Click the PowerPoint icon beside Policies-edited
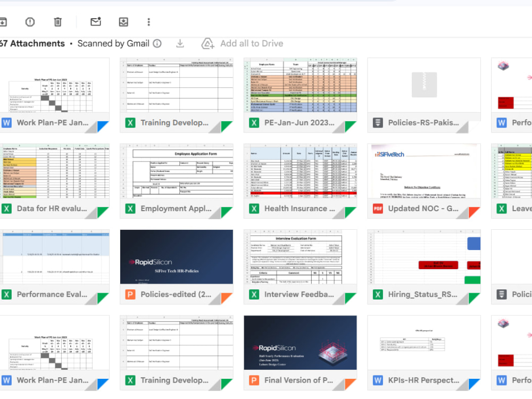532x399 pixels. pos(130,294)
